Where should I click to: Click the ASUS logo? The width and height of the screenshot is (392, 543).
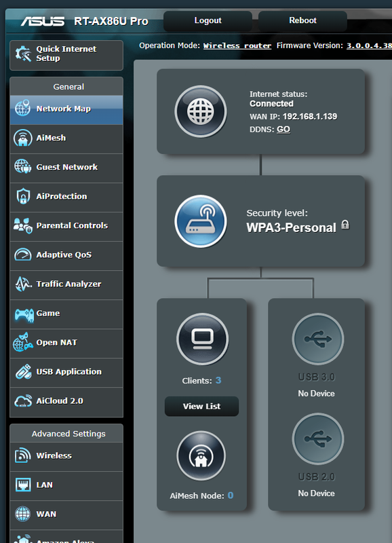pos(43,22)
